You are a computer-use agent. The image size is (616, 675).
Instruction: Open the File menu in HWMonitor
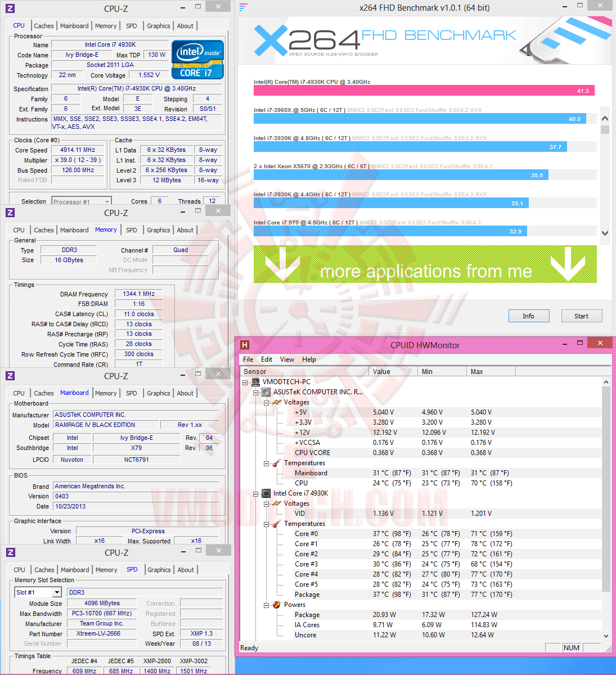[x=248, y=359]
